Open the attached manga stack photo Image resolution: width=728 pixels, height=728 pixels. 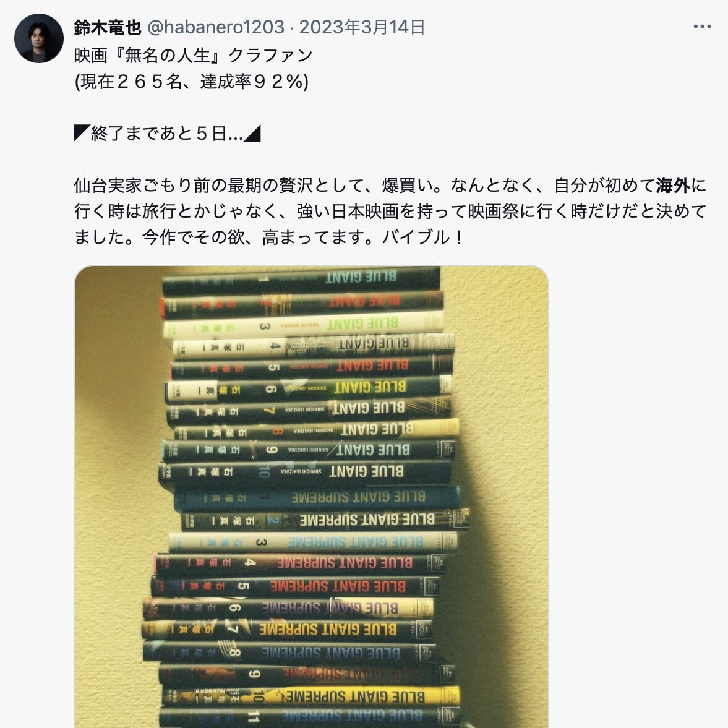coord(312,497)
